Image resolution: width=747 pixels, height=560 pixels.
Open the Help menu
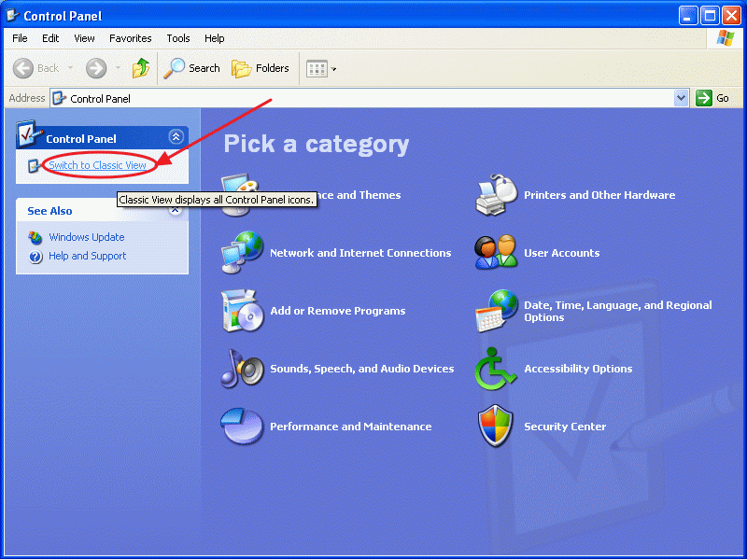click(x=215, y=38)
